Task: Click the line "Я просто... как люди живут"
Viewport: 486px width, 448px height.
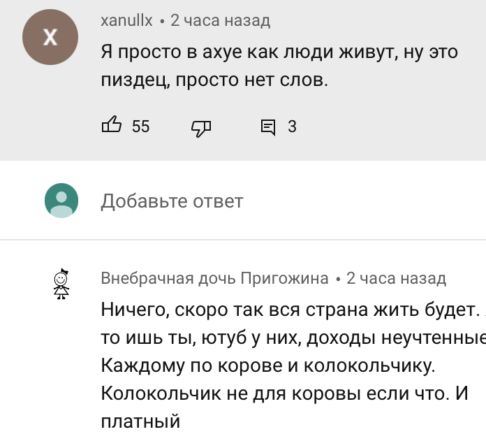Action: (x=279, y=52)
